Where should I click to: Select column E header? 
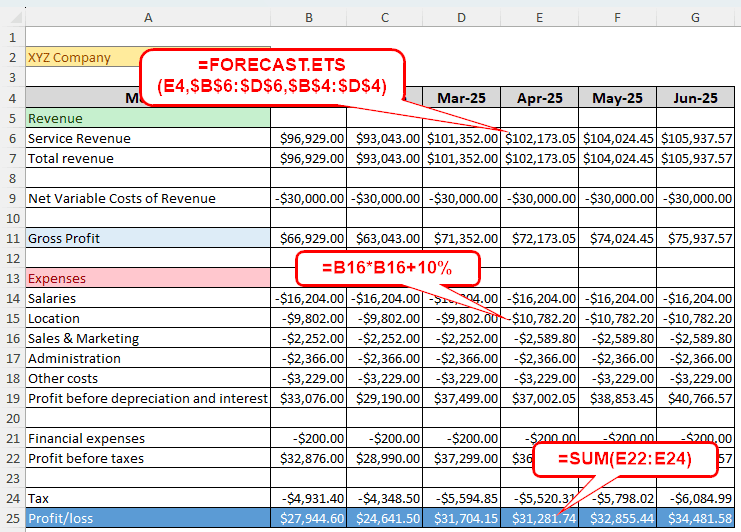539,17
